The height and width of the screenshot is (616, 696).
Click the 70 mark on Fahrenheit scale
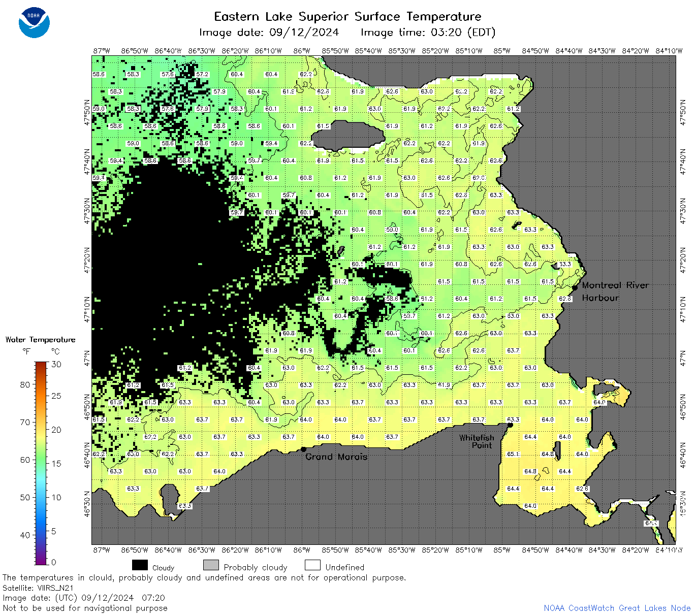tap(25, 422)
